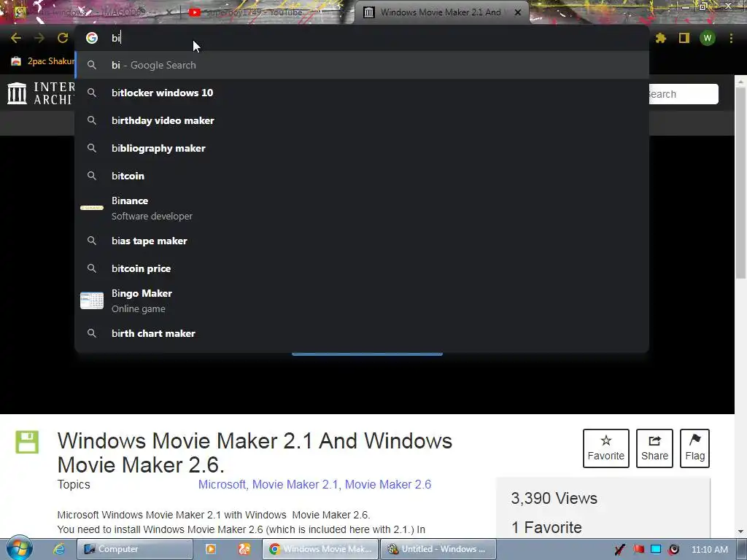
Task: Click the Internet Archive logo
Action: pos(41,93)
